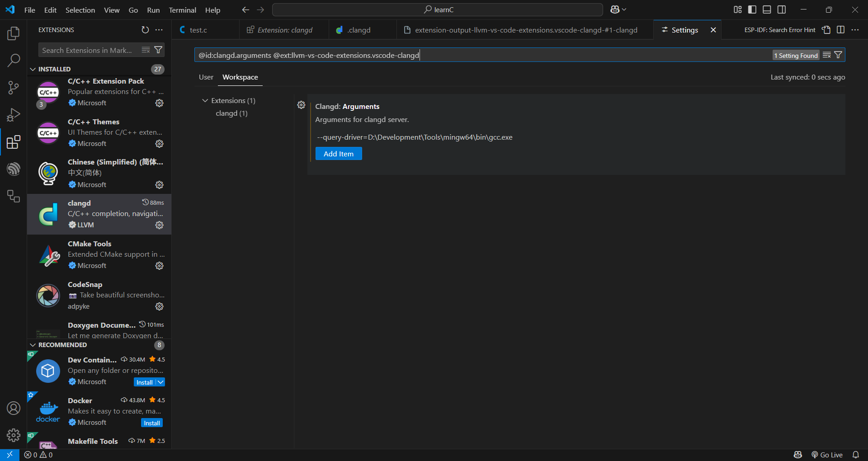Screen dimensions: 868x461
Task: Open the Copilot chat icon in title bar
Action: (615, 9)
